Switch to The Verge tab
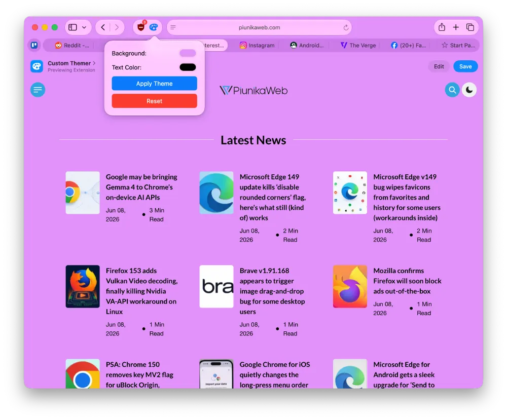Screen dimensions: 507x420 point(358,45)
